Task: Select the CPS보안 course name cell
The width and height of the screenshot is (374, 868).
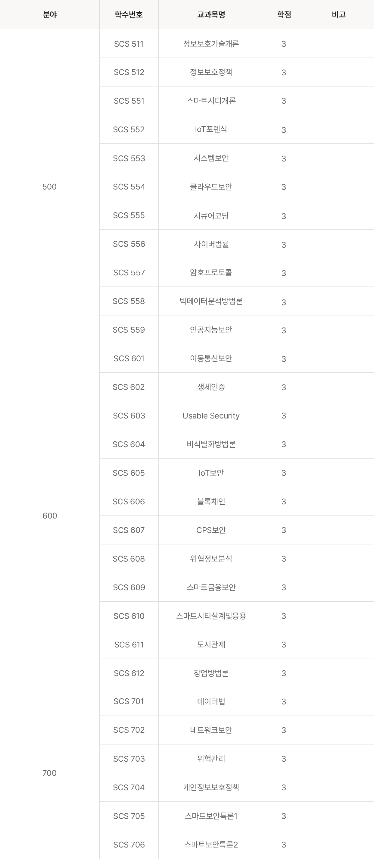Action: (211, 530)
